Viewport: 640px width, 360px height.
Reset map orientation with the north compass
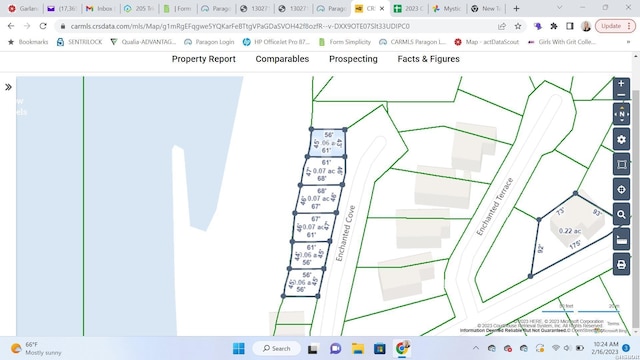pyautogui.click(x=621, y=114)
